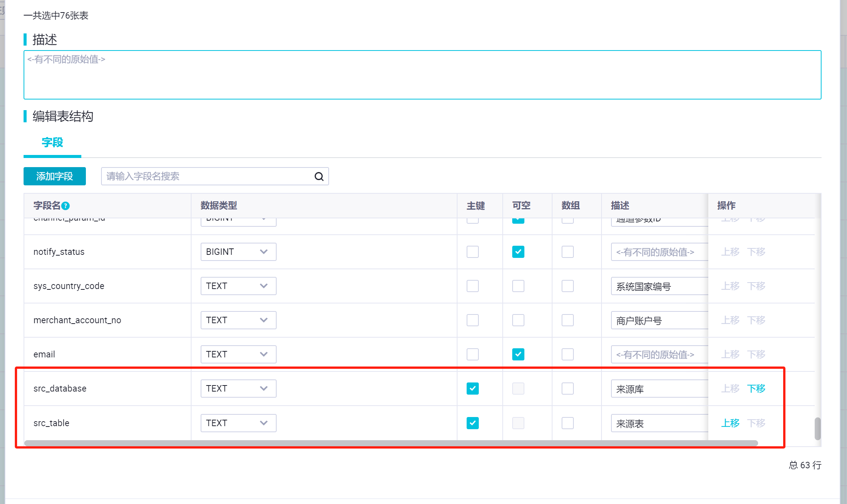Untick the primary key checkbox for src_table
Image resolution: width=847 pixels, height=504 pixels.
click(x=472, y=423)
